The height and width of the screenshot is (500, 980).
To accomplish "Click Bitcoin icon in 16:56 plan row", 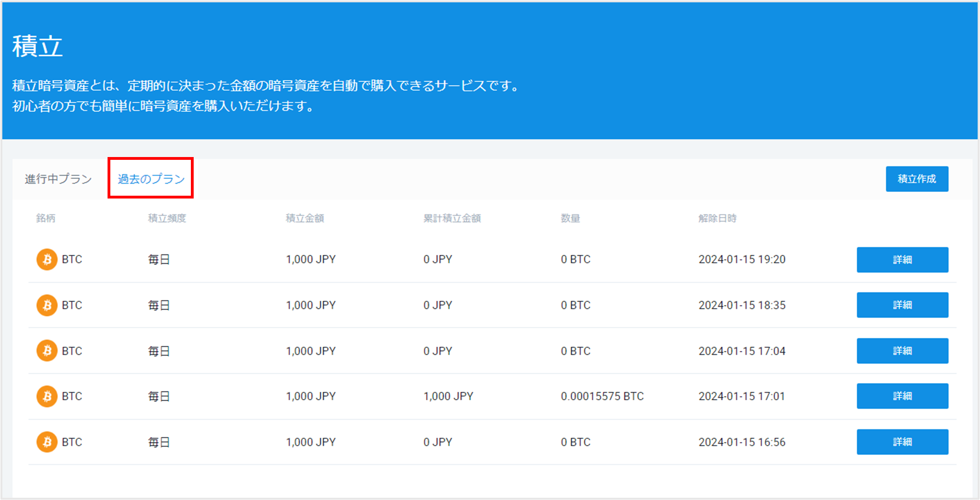I will [47, 442].
